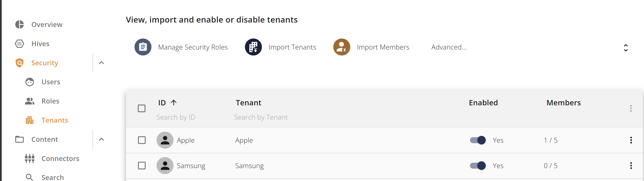This screenshot has height=181, width=644.
Task: Click the Manage Security Roles clipboard icon
Action: (x=143, y=47)
